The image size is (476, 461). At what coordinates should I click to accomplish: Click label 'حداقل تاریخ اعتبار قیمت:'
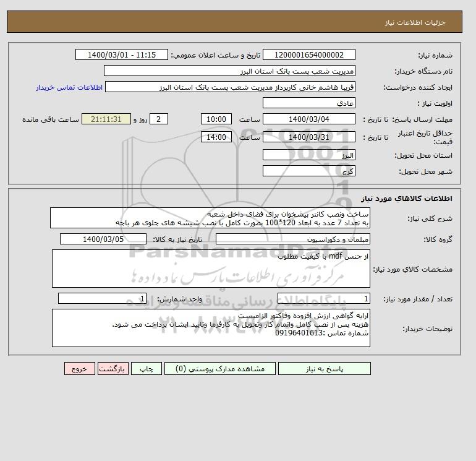pyautogui.click(x=425, y=137)
